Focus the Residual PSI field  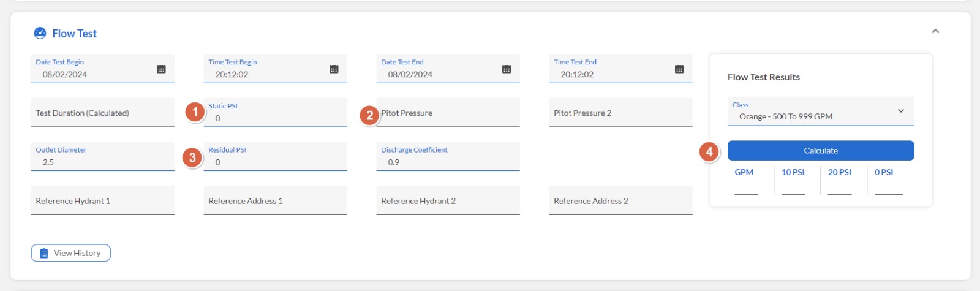(275, 157)
